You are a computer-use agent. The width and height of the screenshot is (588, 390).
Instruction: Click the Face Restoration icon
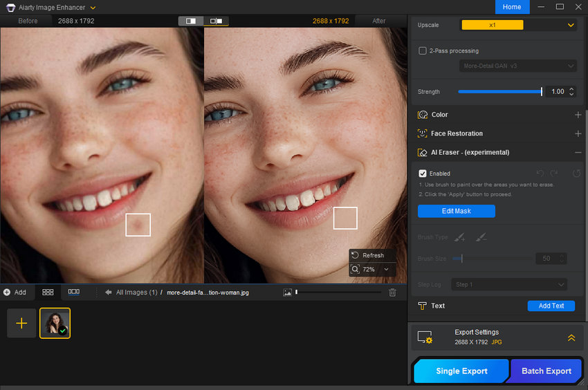422,133
